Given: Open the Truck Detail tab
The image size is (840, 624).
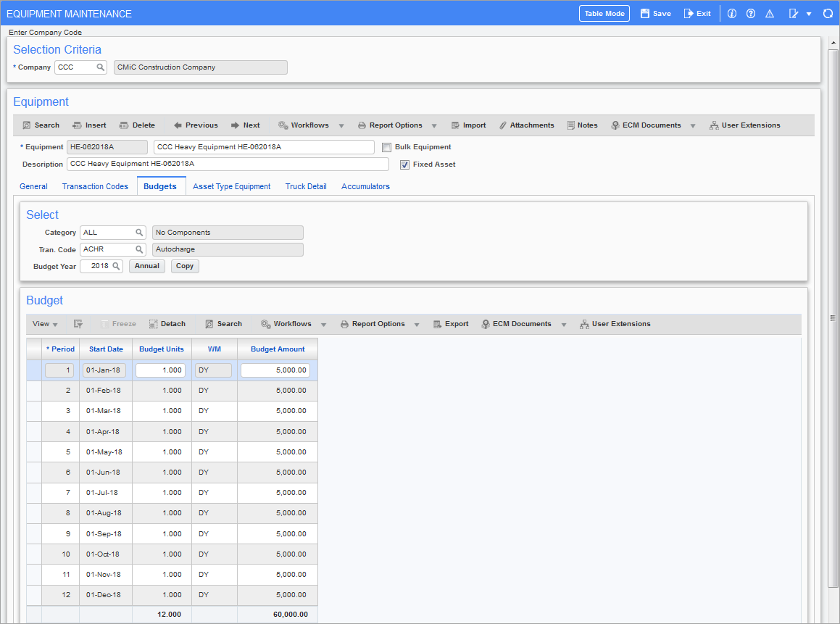Looking at the screenshot, I should click(306, 186).
